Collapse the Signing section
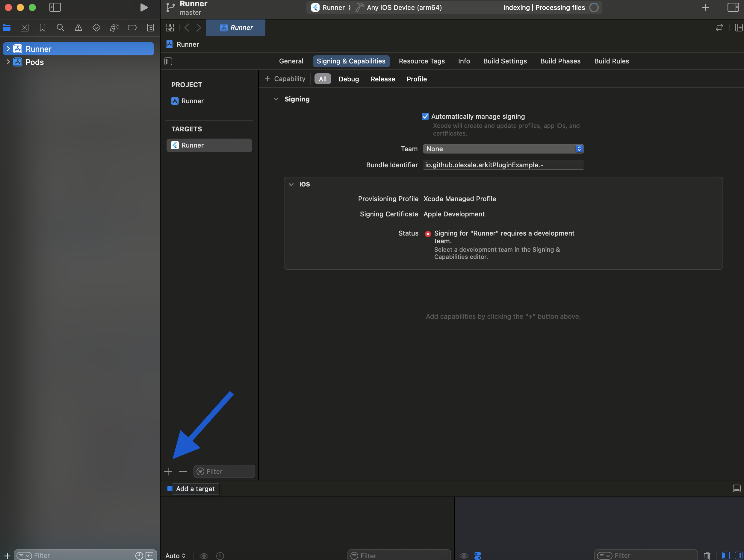The image size is (744, 560). (276, 99)
